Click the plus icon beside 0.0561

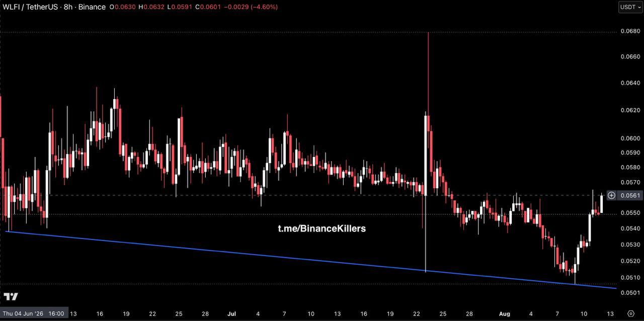click(611, 195)
